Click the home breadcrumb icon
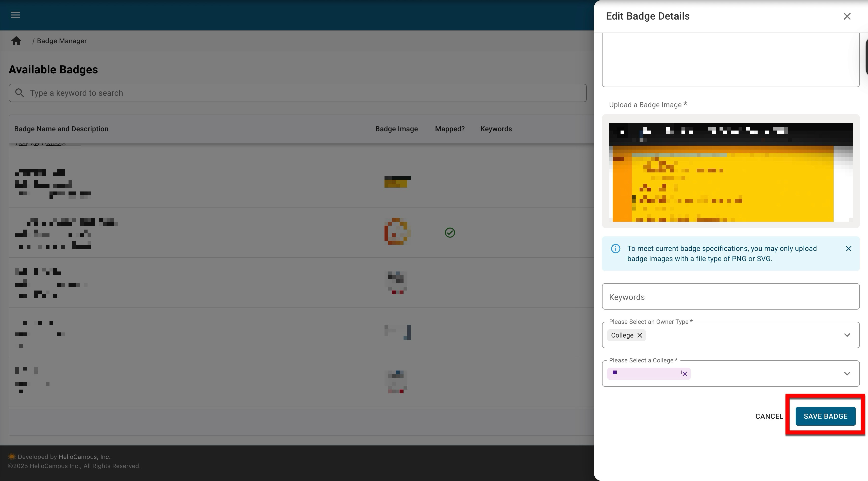 16,41
